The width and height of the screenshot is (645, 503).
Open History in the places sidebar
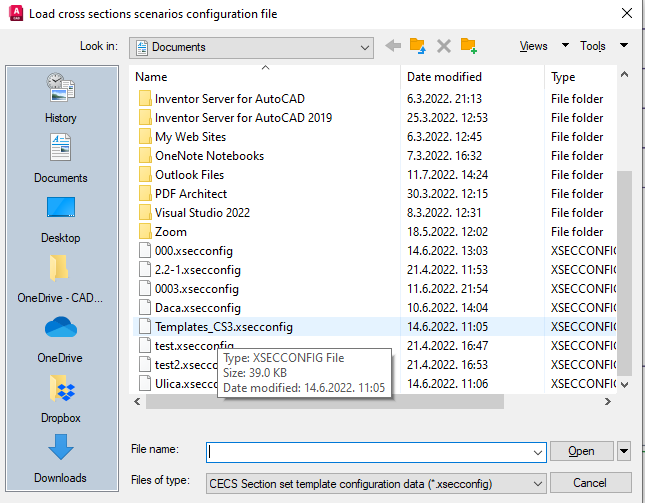(61, 98)
